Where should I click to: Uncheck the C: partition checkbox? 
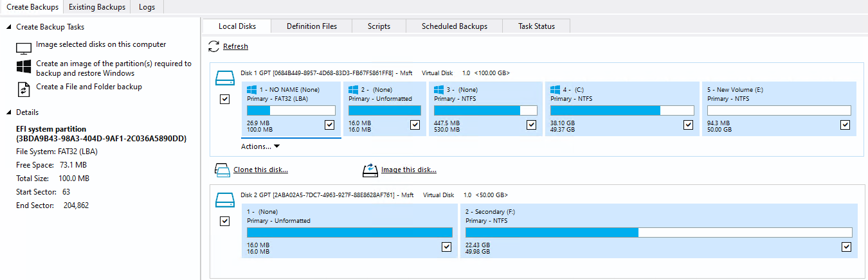pos(688,125)
